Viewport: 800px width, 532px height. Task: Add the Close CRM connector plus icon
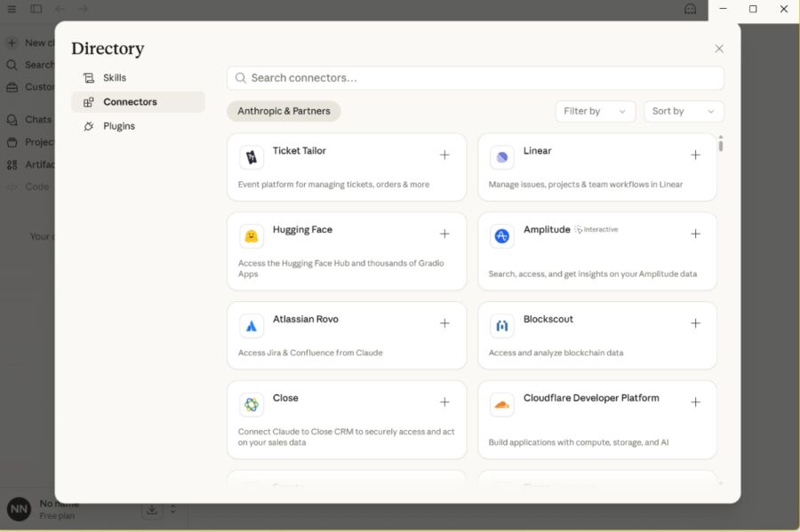(444, 402)
